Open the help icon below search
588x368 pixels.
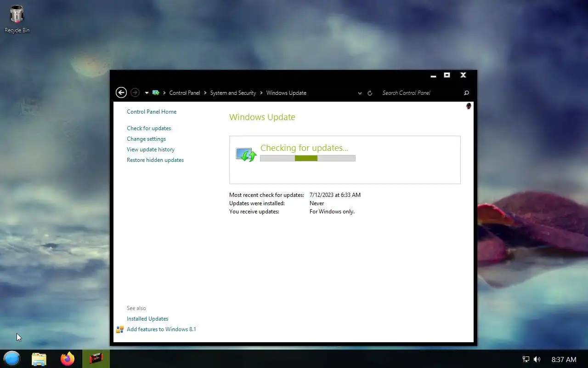coord(469,106)
